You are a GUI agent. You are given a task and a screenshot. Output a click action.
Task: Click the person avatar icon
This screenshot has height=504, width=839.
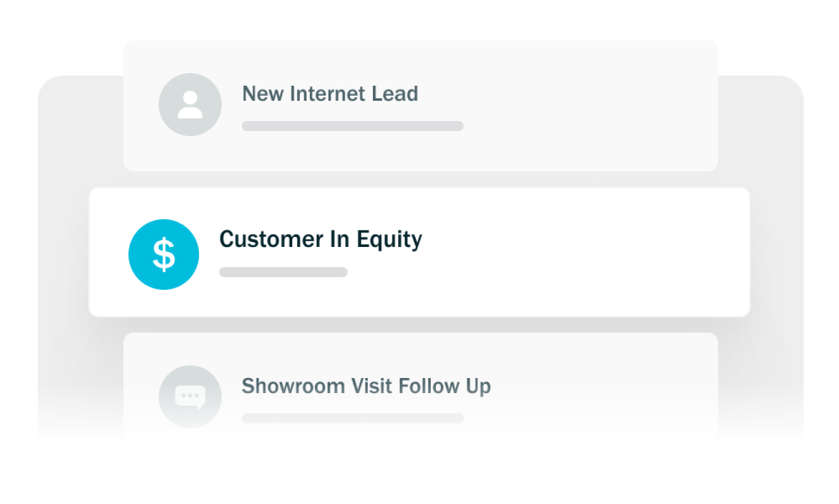[190, 105]
